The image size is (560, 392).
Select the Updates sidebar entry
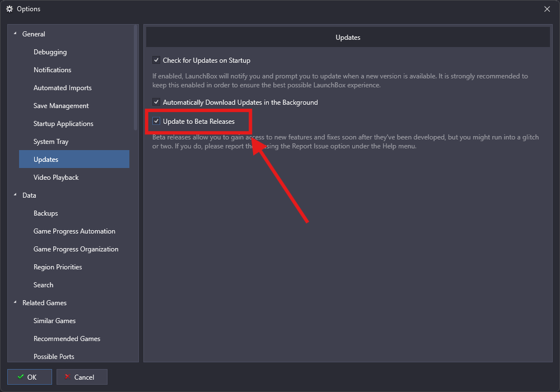click(74, 159)
